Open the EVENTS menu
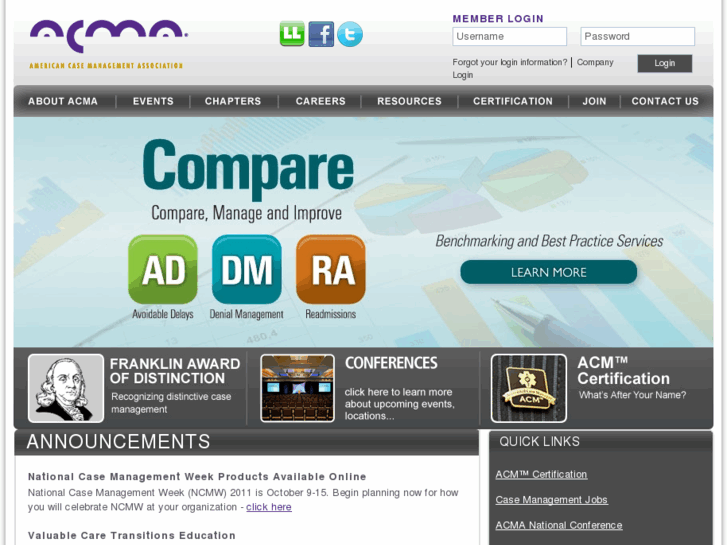Image resolution: width=727 pixels, height=545 pixels. (x=153, y=101)
